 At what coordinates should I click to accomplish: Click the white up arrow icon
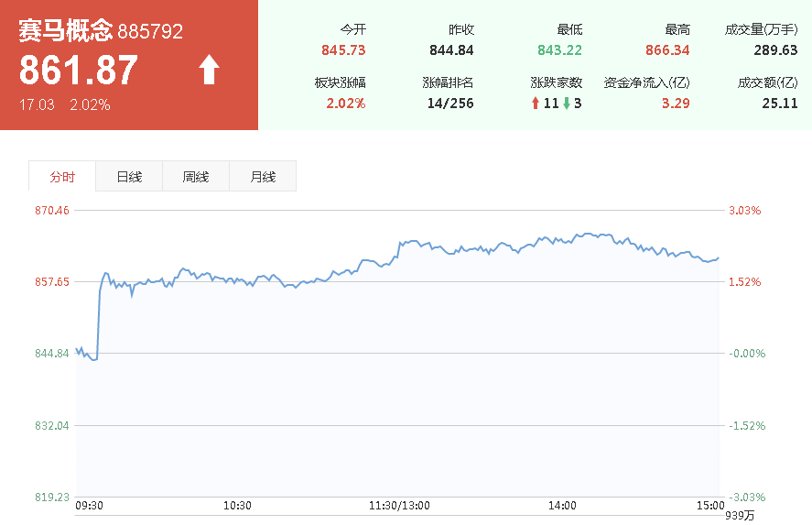pos(210,70)
